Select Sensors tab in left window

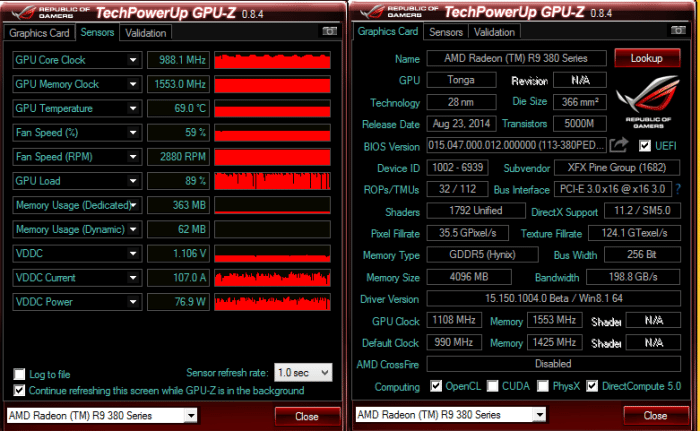tap(97, 32)
